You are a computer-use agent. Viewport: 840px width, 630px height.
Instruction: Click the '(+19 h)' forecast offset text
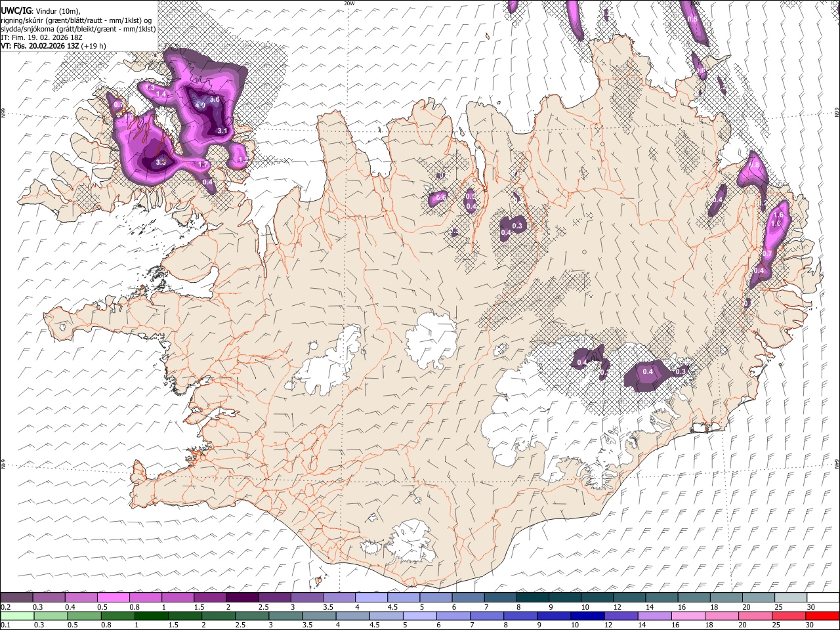coord(94,46)
